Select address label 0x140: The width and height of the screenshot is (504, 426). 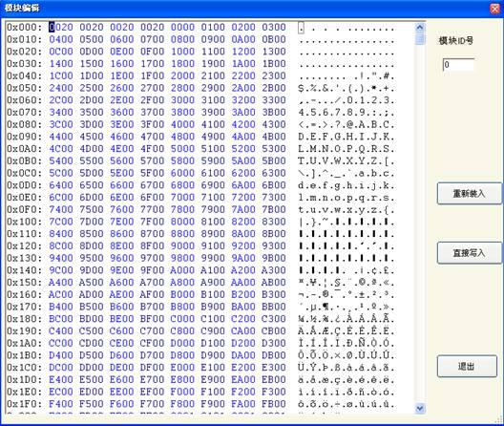(25, 270)
